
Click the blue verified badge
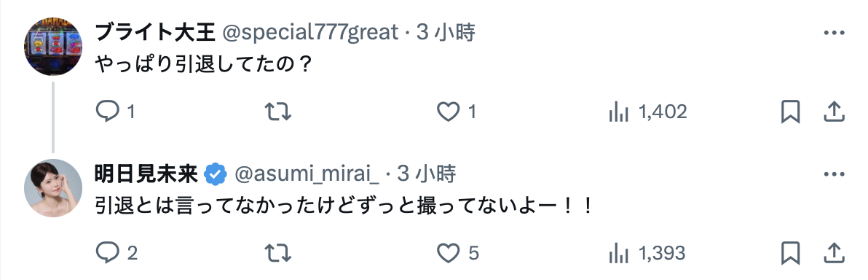click(216, 175)
